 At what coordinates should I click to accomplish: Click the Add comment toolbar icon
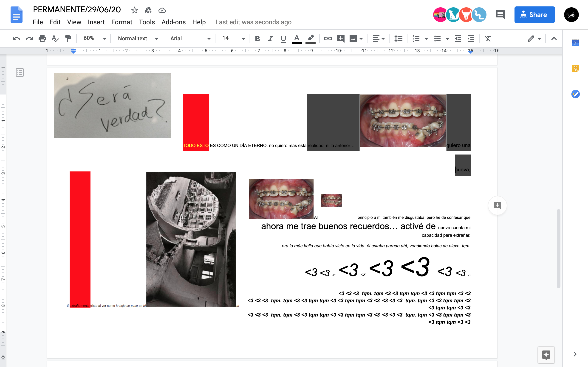point(341,39)
